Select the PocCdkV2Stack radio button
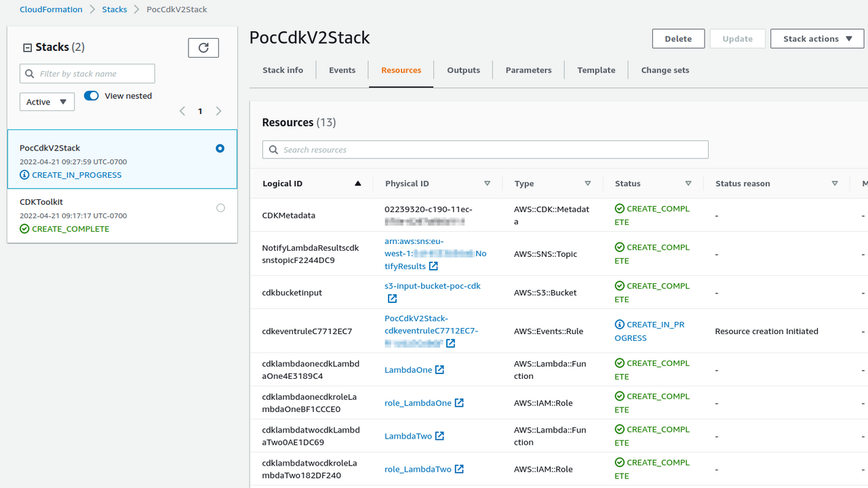This screenshot has width=868, height=488. [x=220, y=148]
